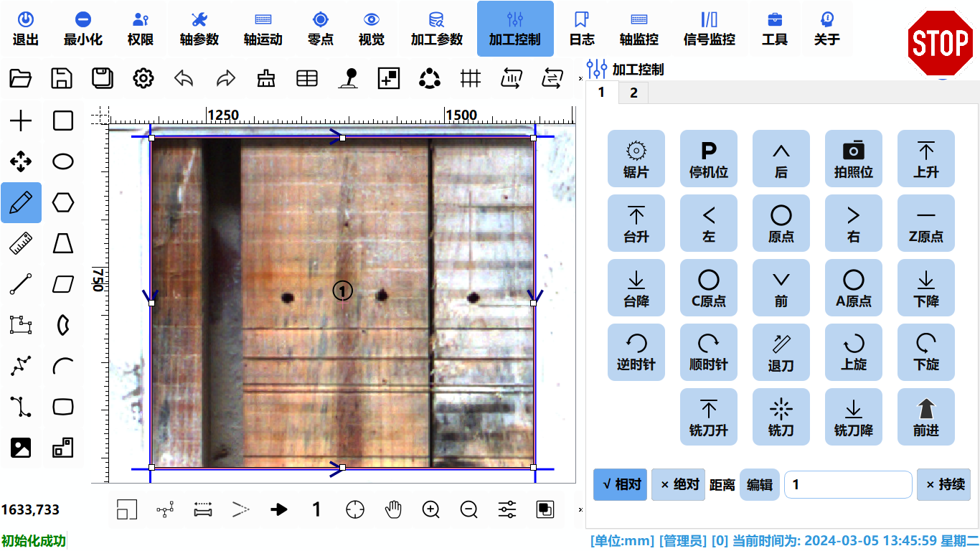Image resolution: width=980 pixels, height=551 pixels.
Task: Redo with the forward arrow icon
Action: pos(226,78)
